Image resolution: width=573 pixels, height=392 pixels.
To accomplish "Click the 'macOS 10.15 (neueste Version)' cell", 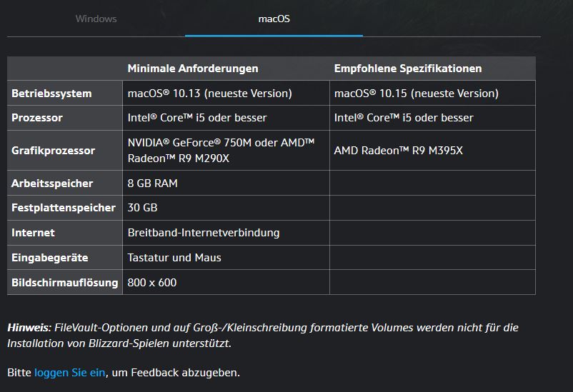I will pos(433,93).
